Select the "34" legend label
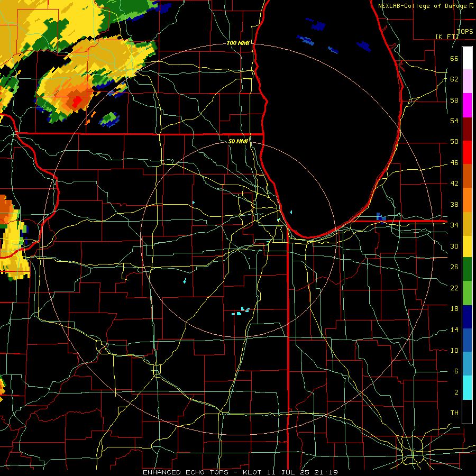The height and width of the screenshot is (476, 476). click(454, 225)
